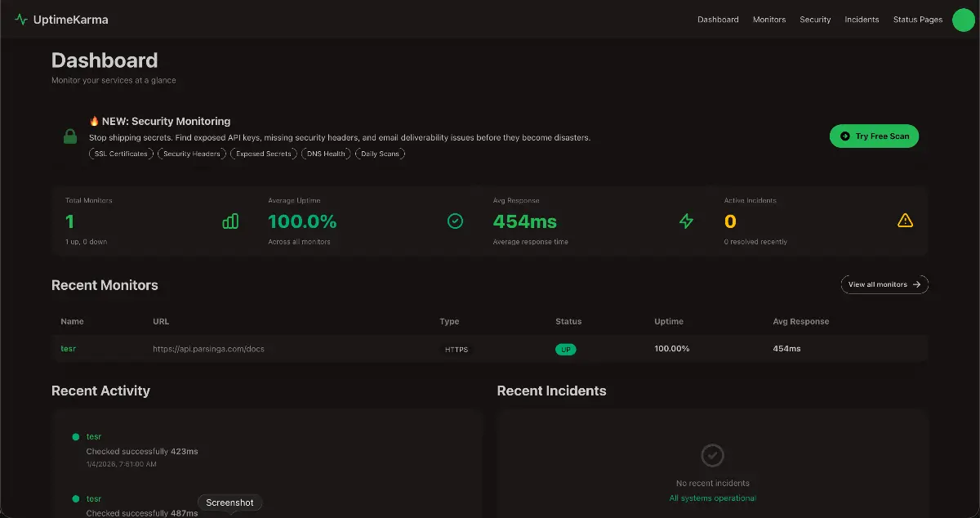Click the lock icon in the Security Monitoring banner
The image size is (980, 518).
pos(69,136)
